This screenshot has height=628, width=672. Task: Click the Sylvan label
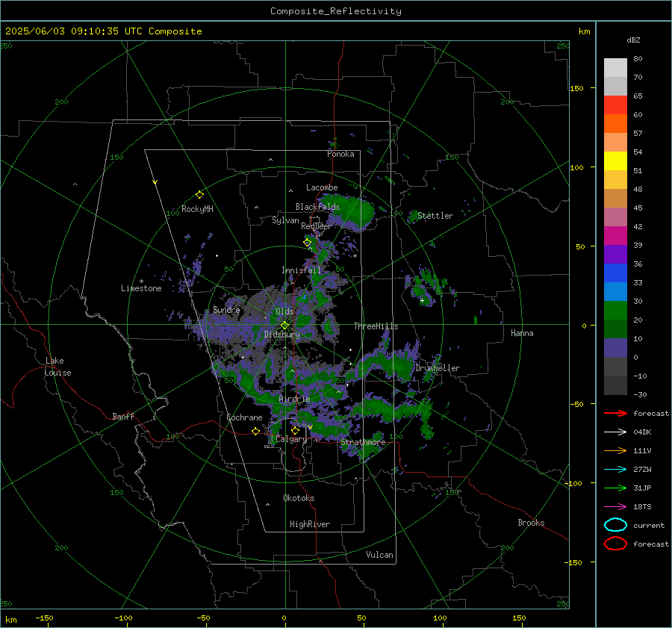click(285, 220)
